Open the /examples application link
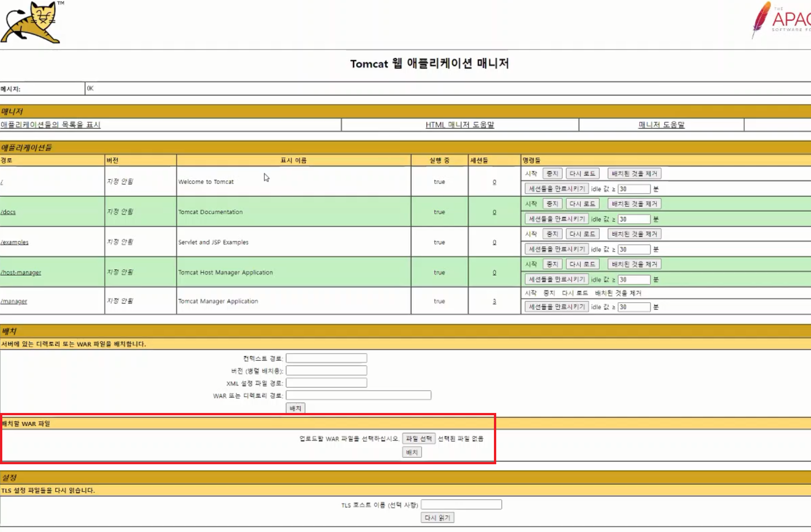811x532 pixels. coord(15,242)
